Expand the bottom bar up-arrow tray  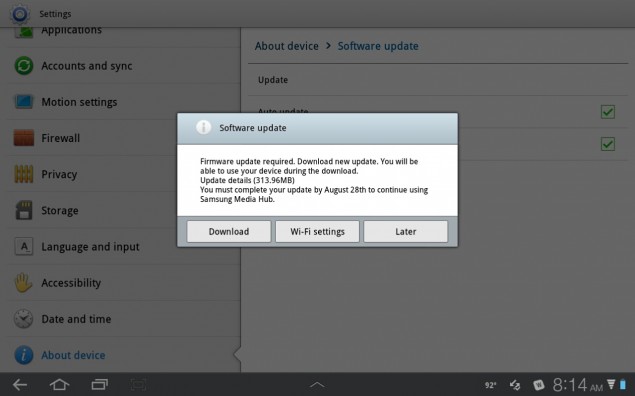[317, 384]
